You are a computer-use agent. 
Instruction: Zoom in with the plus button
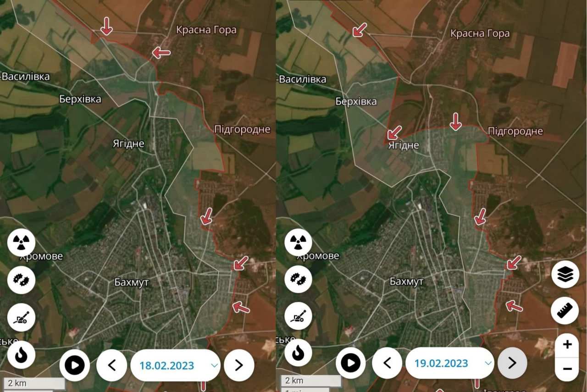tap(567, 345)
